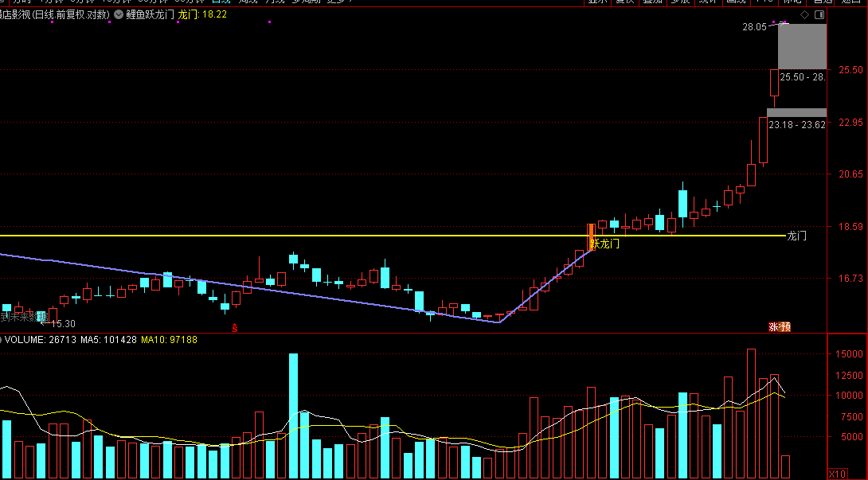The image size is (868, 480).
Task: Click the X10 scale label
Action: (x=837, y=474)
